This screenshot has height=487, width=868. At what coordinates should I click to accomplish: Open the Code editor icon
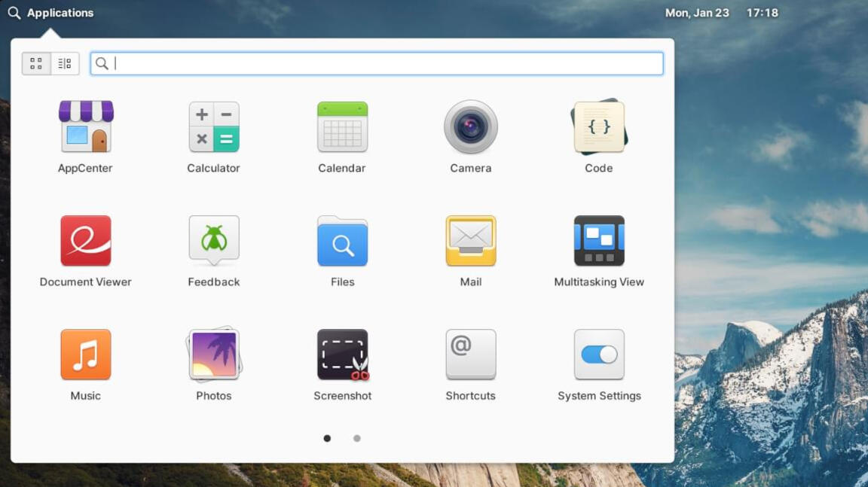point(599,127)
